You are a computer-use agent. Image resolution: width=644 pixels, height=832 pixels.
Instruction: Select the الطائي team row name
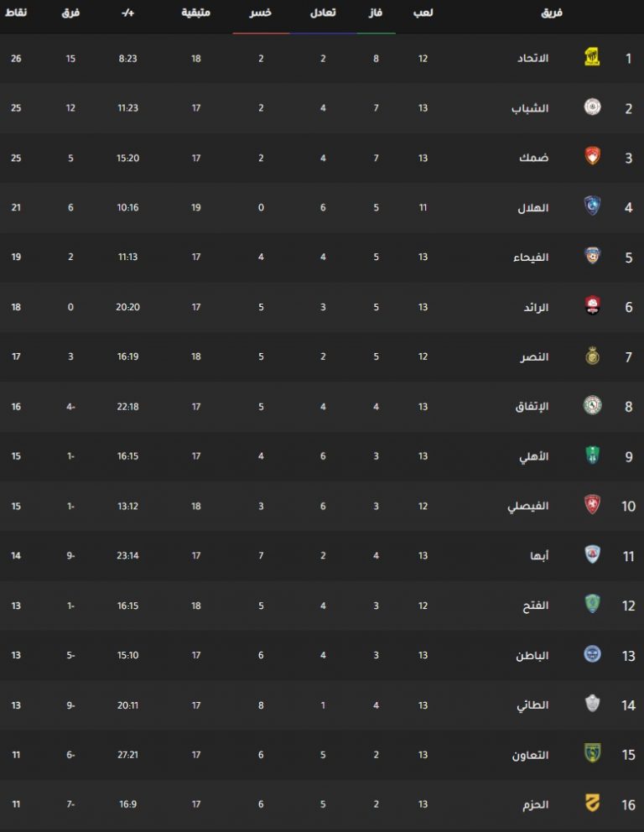pyautogui.click(x=532, y=705)
